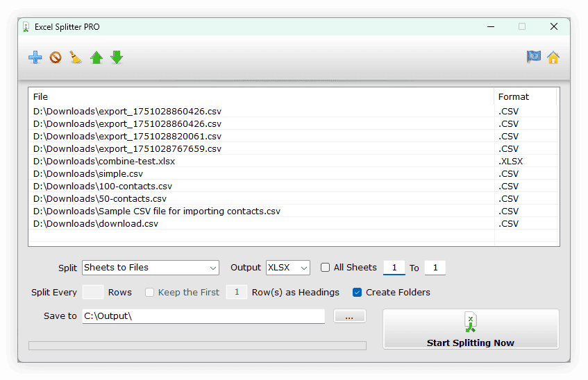
Task: Click the Format column header
Action: click(526, 96)
